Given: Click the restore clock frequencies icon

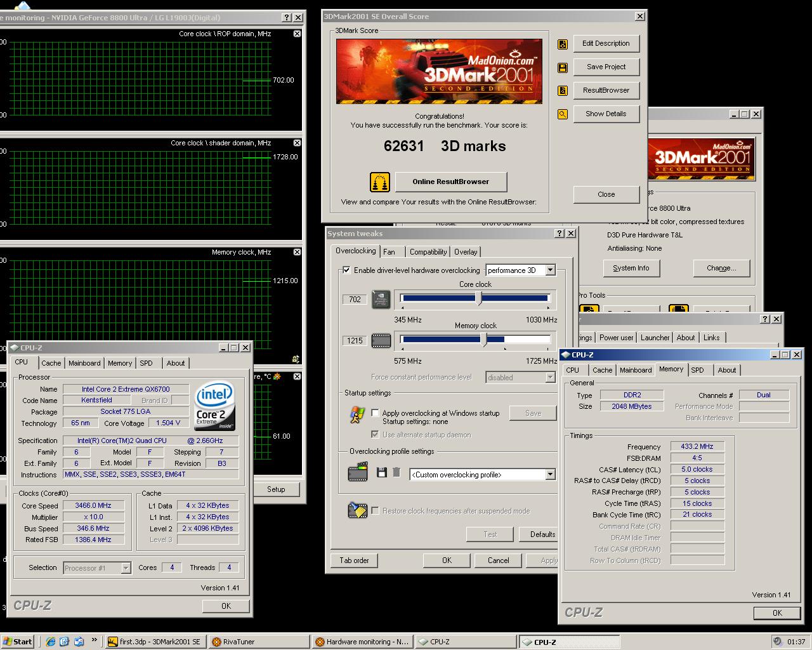Looking at the screenshot, I should [357, 510].
